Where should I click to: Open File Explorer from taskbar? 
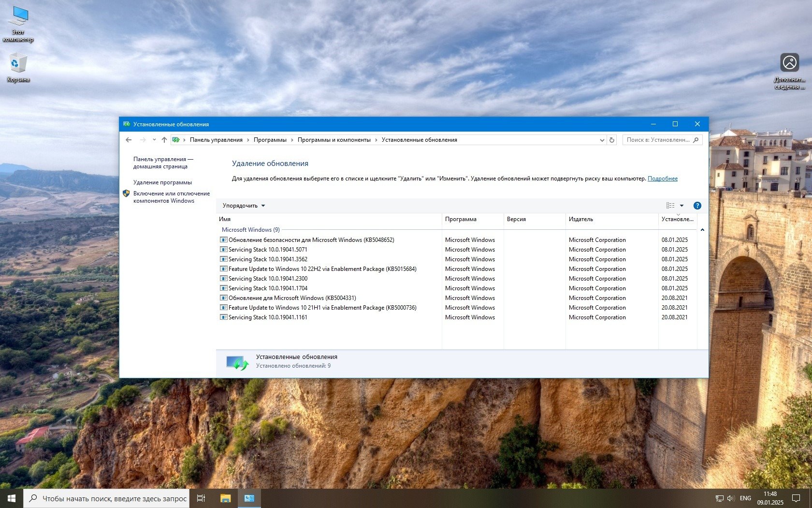(x=225, y=498)
